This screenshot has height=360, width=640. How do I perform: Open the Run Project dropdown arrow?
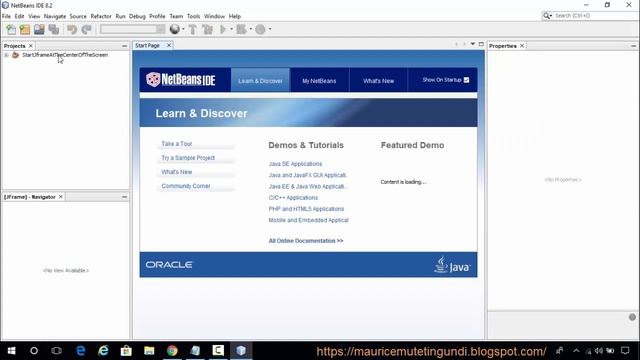(231, 29)
